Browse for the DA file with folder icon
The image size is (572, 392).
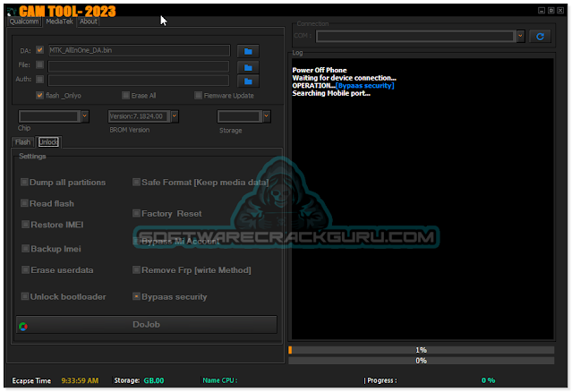pyautogui.click(x=248, y=51)
